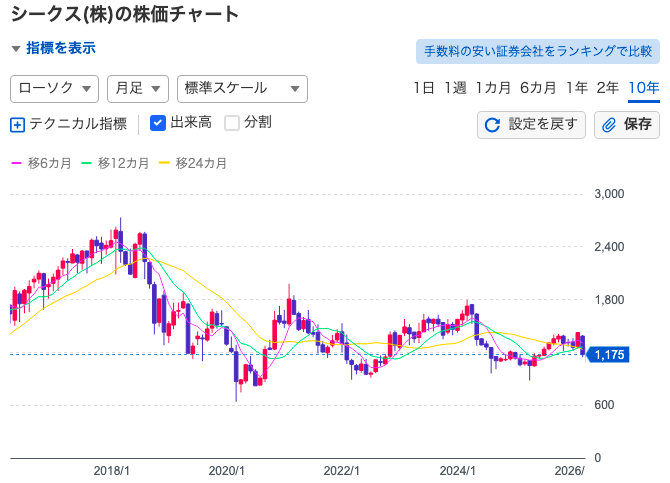The height and width of the screenshot is (483, 670).
Task: Enable the 分割 split checkbox
Action: point(232,123)
